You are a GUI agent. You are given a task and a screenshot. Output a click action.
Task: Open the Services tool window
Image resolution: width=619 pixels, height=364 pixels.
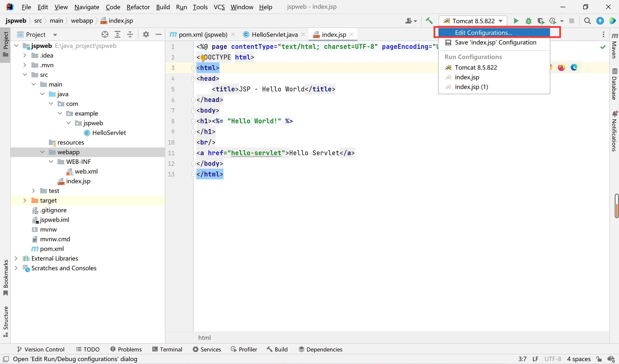tap(207, 349)
